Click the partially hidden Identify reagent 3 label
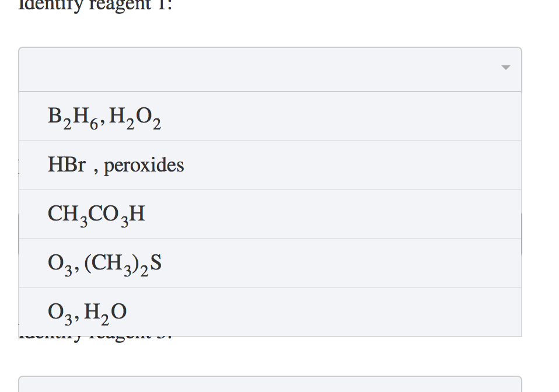The height and width of the screenshot is (392, 559). (x=93, y=334)
